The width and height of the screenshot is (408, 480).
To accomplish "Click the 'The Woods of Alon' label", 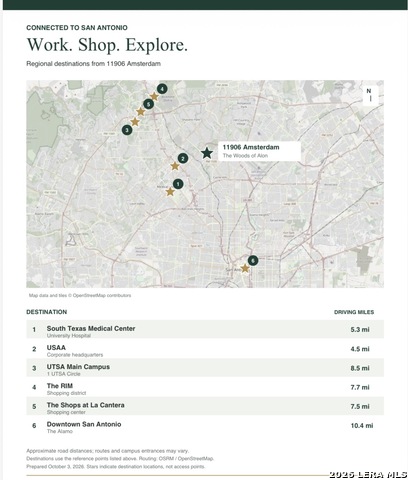I will pos(245,156).
